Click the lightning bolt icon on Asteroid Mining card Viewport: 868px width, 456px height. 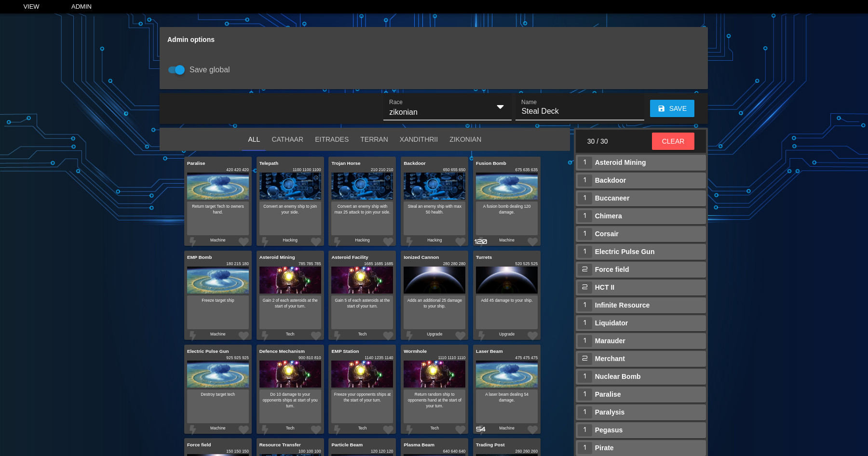[265, 335]
